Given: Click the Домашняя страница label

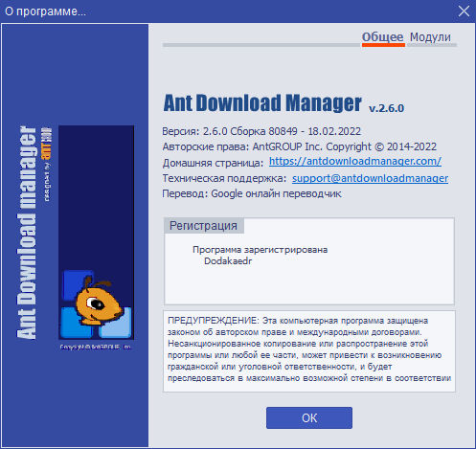Looking at the screenshot, I should tap(213, 163).
